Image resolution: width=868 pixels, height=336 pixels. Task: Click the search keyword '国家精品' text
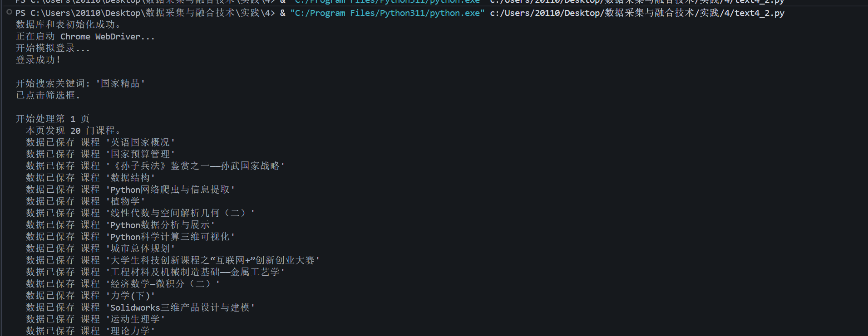pos(120,83)
